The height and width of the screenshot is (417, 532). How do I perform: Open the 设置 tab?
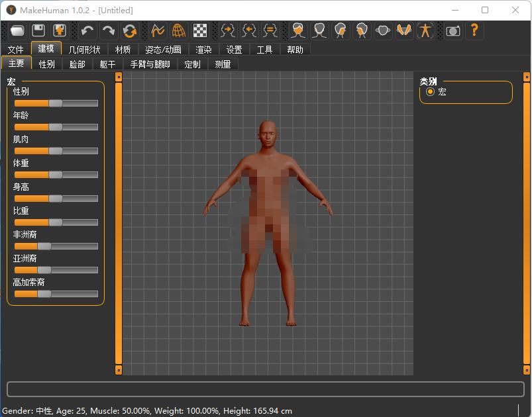pos(234,50)
